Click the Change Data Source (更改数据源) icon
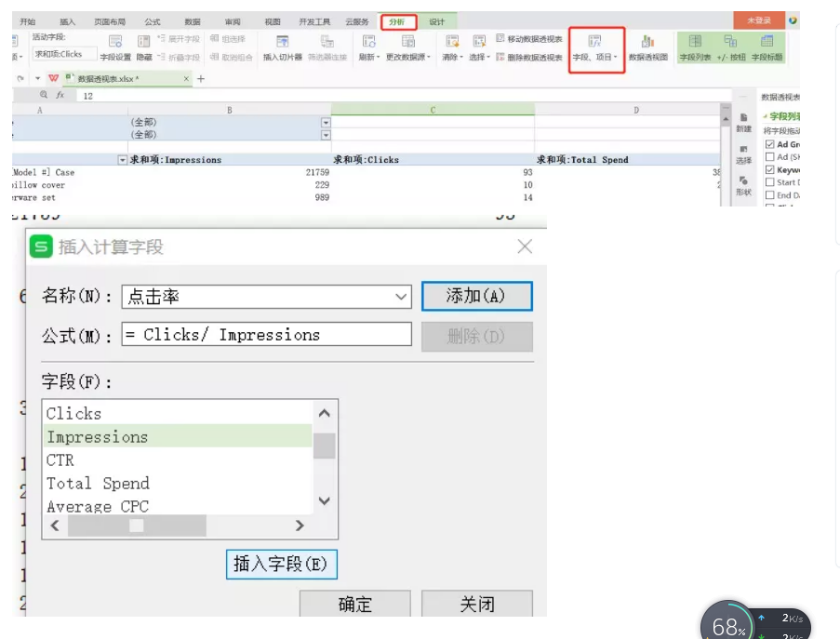The height and width of the screenshot is (639, 840). [x=408, y=41]
